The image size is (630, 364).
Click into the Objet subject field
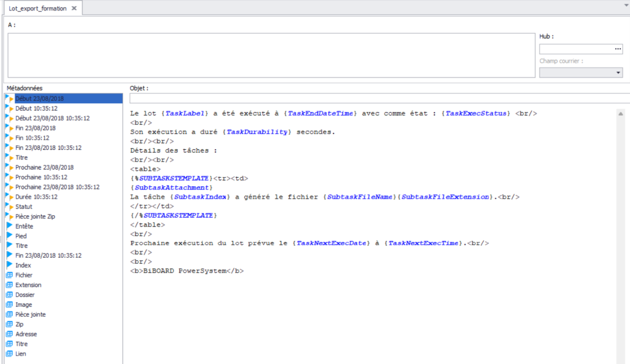coord(380,98)
